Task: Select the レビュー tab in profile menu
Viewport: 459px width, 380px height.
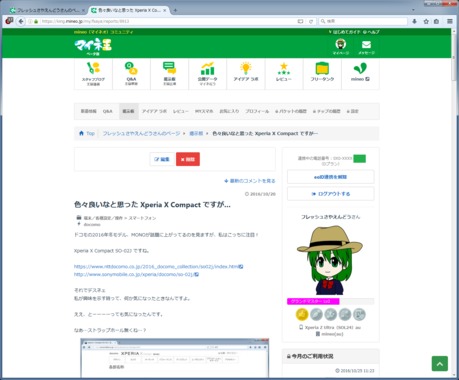Action: pos(181,111)
